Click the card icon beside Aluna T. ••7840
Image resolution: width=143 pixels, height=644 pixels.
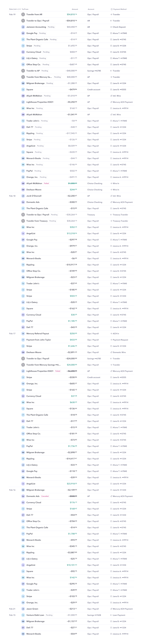[x=112, y=33]
